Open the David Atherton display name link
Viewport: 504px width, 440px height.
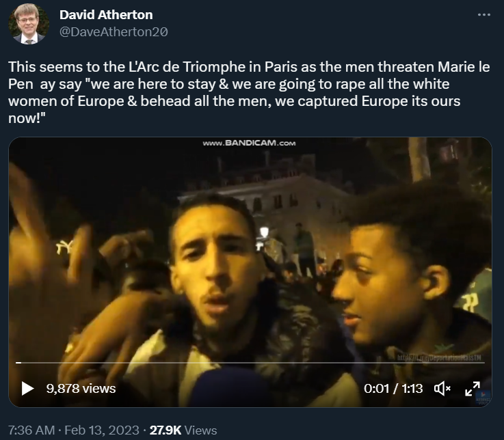[x=106, y=15]
